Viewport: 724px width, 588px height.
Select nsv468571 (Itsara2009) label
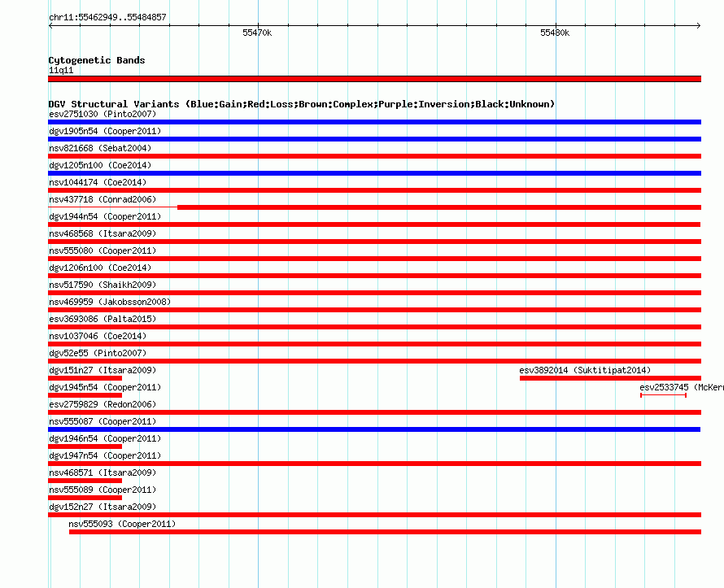click(x=102, y=473)
